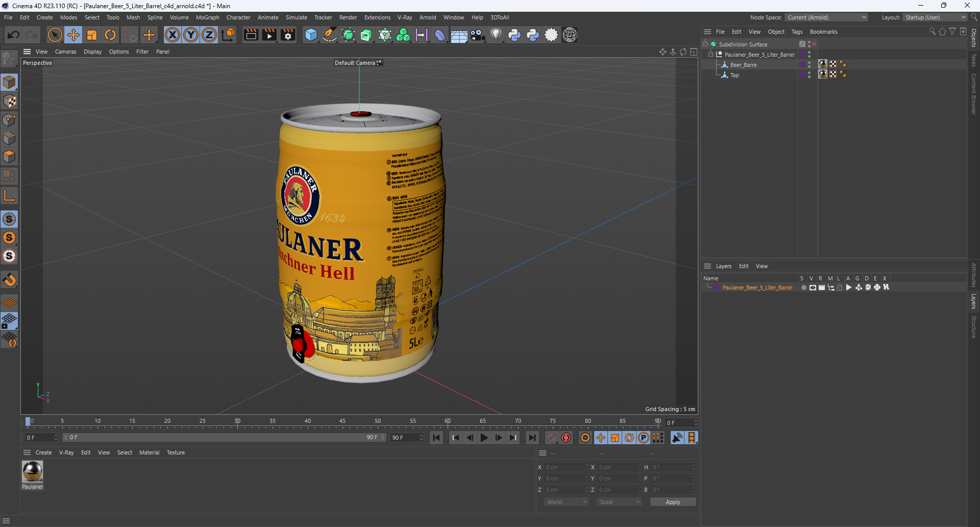
Task: Open the Simulate menu
Action: point(296,17)
